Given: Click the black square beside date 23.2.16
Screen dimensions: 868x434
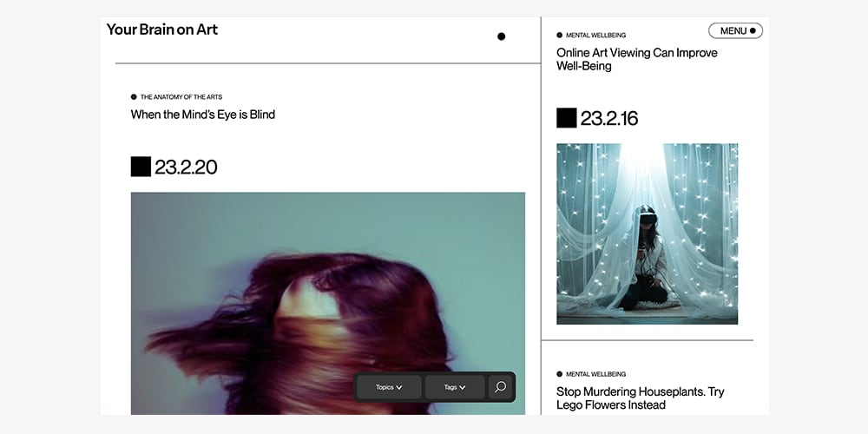Looking at the screenshot, I should (x=566, y=118).
